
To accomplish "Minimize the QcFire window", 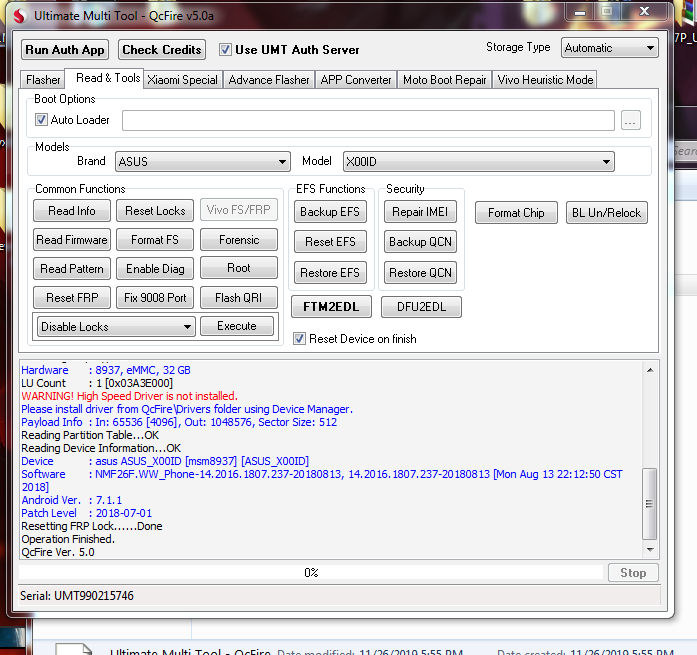I will coord(580,12).
